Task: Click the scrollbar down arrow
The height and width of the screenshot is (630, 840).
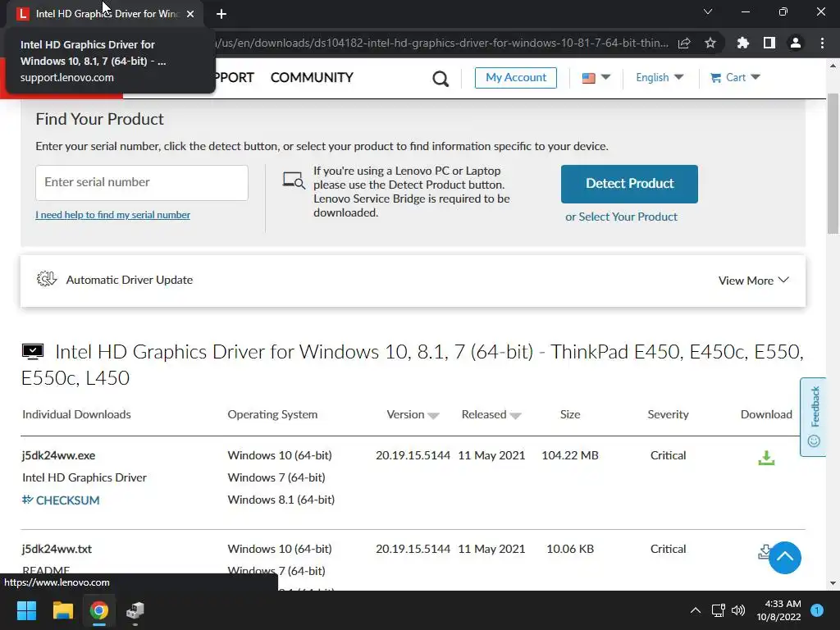Action: pyautogui.click(x=833, y=583)
